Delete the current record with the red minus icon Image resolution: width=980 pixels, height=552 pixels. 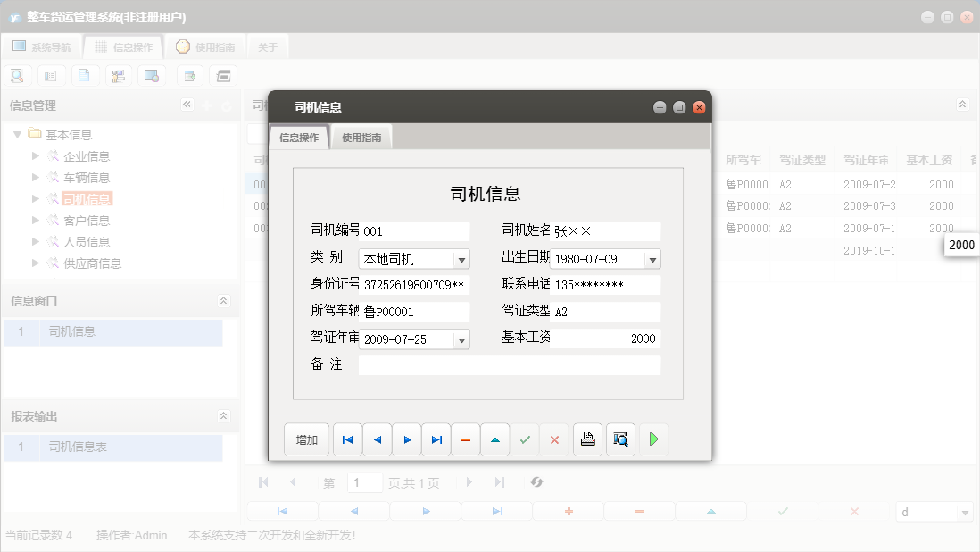point(465,439)
